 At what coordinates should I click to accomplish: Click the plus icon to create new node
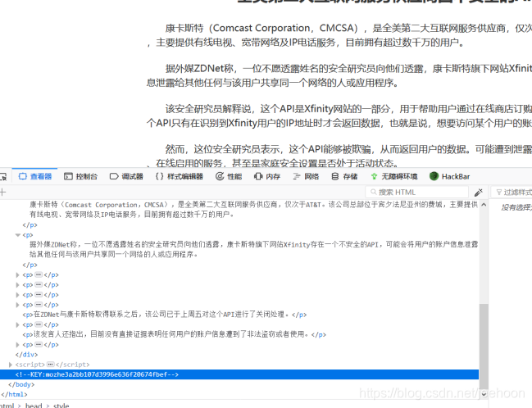pyautogui.click(x=2, y=193)
